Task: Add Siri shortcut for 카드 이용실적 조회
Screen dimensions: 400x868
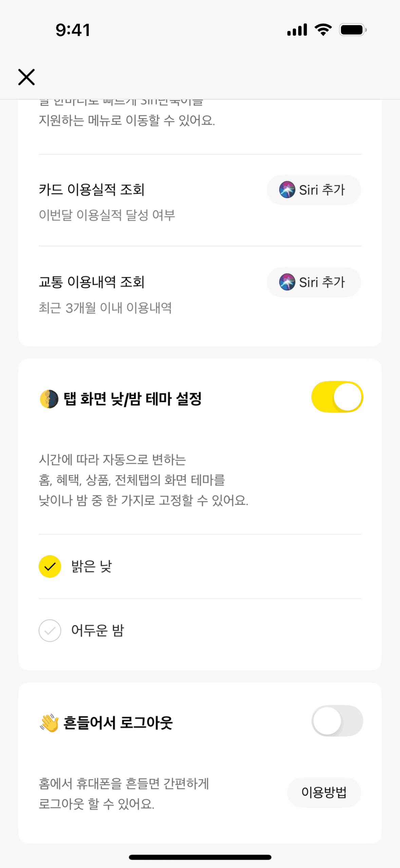Action: coord(314,190)
